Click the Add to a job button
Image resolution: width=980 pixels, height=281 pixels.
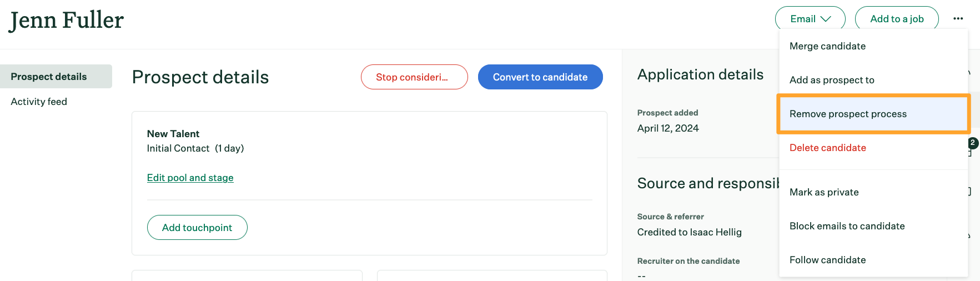pyautogui.click(x=897, y=19)
